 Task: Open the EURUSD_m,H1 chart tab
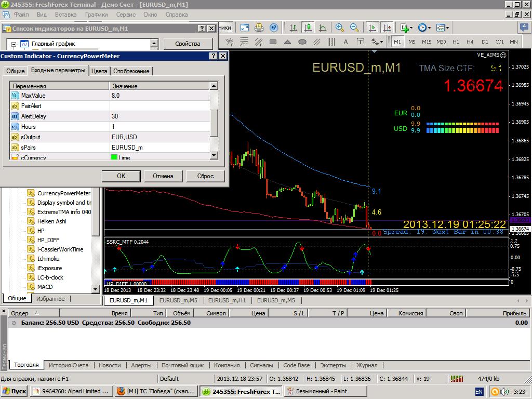tap(227, 300)
